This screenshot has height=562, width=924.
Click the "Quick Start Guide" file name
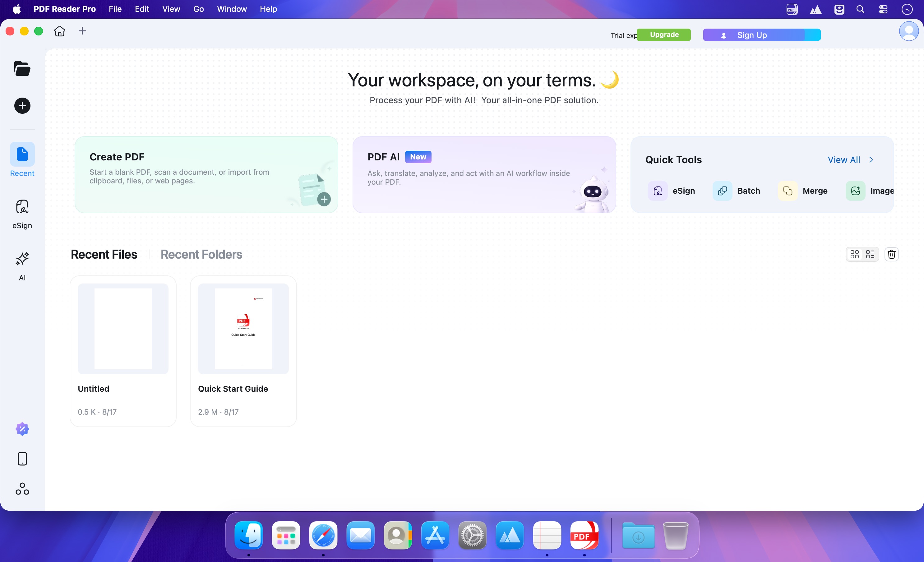[233, 389]
